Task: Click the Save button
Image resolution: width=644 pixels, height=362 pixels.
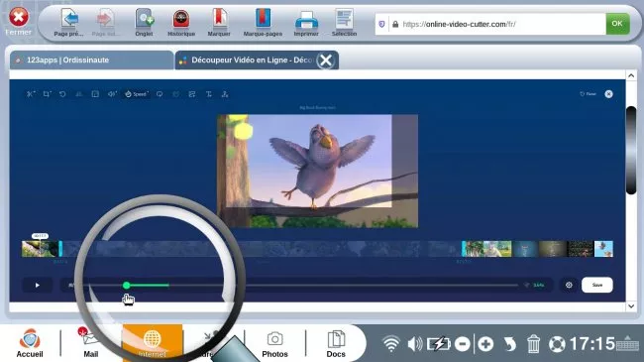Action: click(597, 285)
